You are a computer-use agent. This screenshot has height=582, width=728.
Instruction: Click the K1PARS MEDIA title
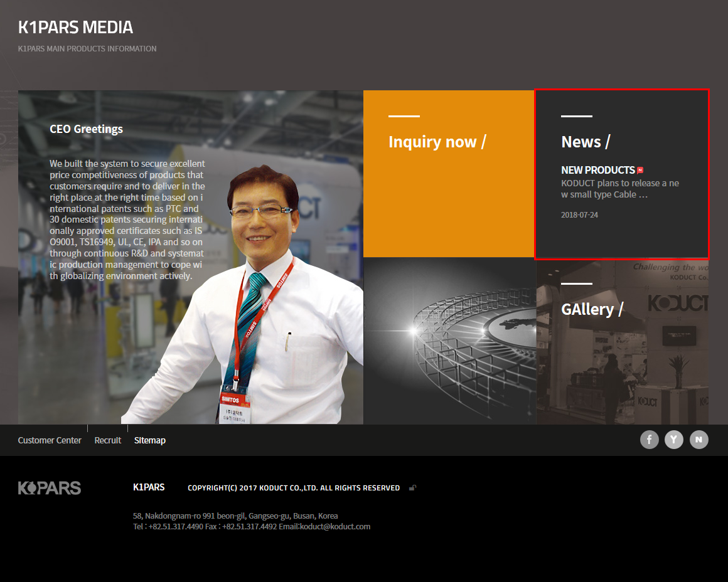75,28
